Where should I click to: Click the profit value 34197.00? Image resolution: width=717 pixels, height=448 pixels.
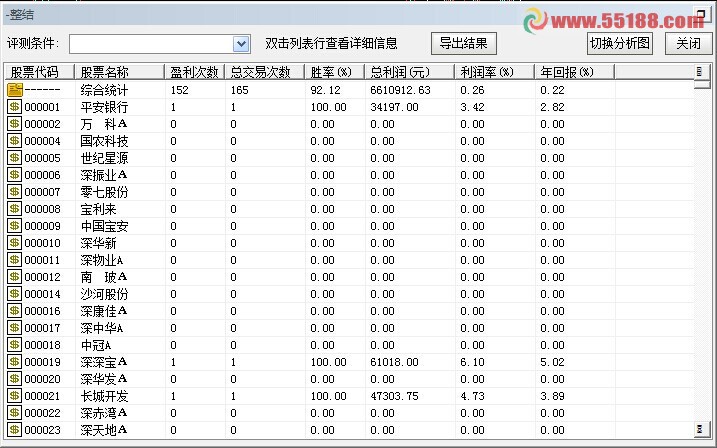(x=394, y=107)
